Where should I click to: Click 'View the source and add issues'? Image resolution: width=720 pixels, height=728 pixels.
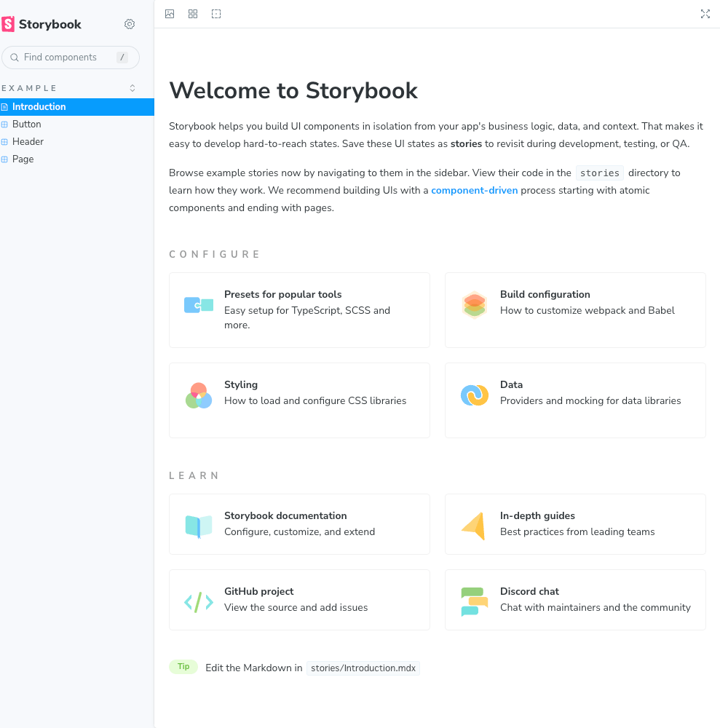click(296, 608)
